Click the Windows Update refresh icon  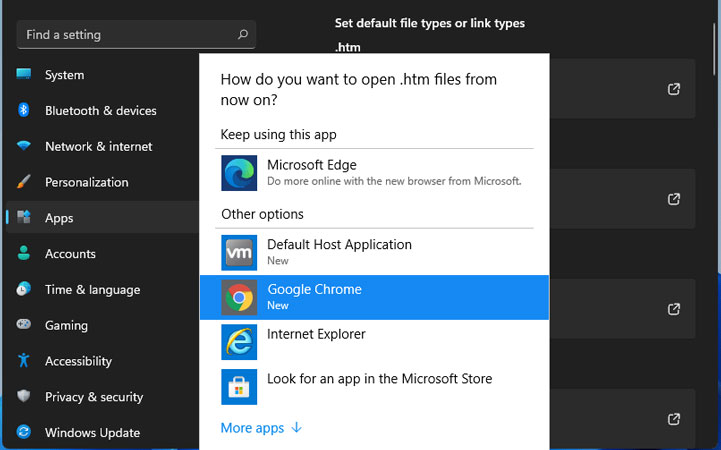(x=23, y=432)
